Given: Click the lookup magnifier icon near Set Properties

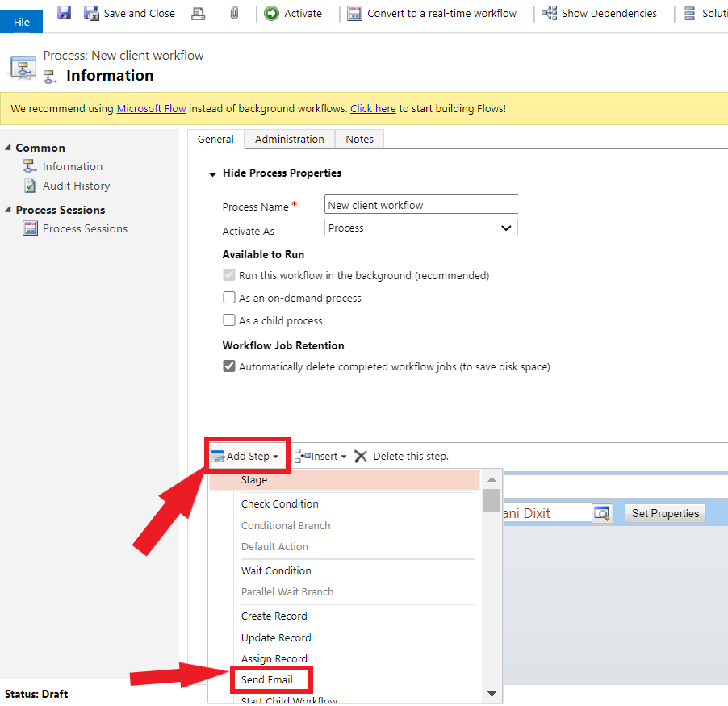Looking at the screenshot, I should (x=602, y=513).
